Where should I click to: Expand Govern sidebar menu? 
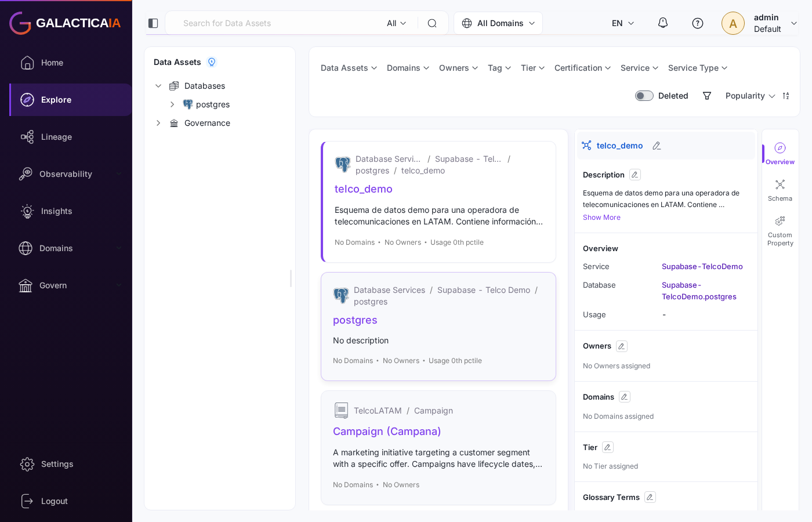(71, 285)
